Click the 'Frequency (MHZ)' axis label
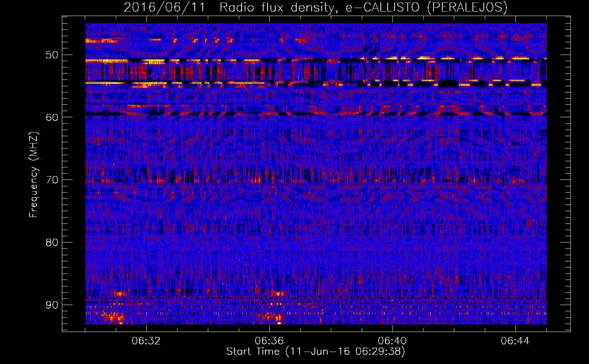The width and height of the screenshot is (589, 364). [x=33, y=174]
